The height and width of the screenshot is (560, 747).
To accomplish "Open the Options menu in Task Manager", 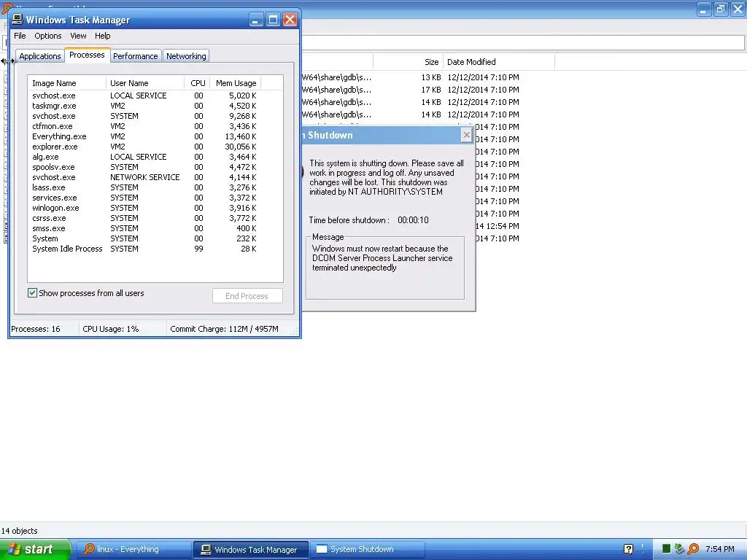I will [x=47, y=36].
